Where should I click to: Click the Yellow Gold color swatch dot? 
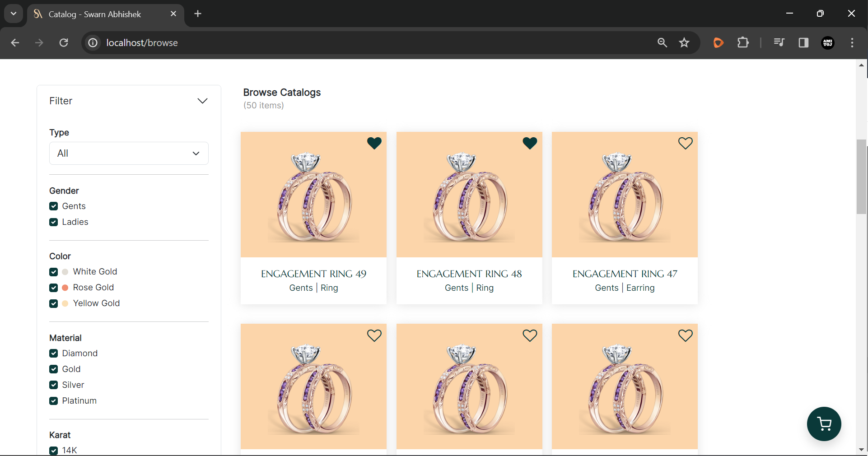click(x=65, y=303)
